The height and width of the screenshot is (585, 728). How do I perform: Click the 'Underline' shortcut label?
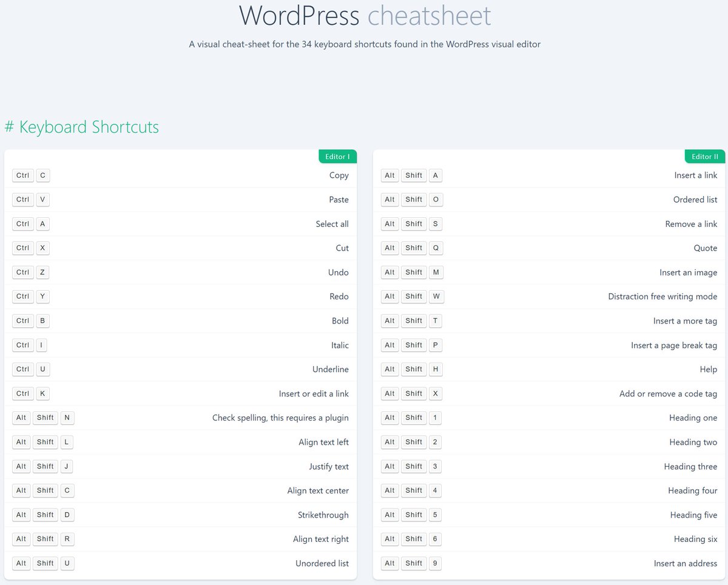click(x=331, y=370)
